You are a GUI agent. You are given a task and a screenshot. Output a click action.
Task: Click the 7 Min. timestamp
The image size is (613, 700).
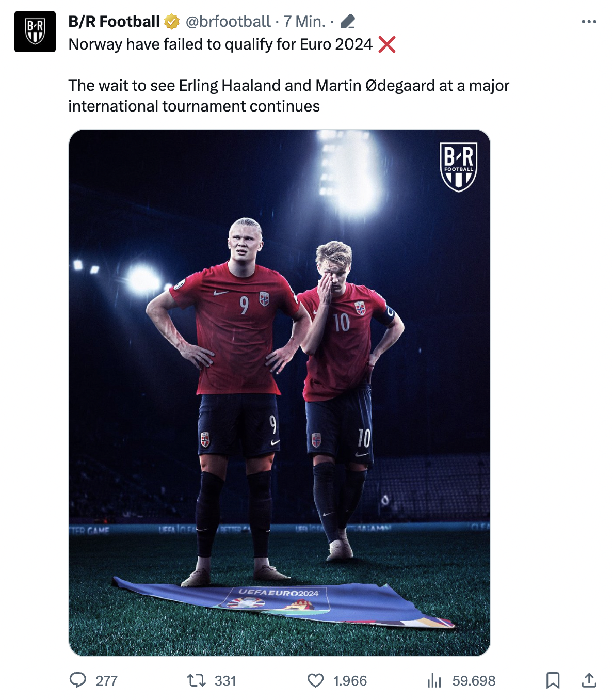point(304,22)
